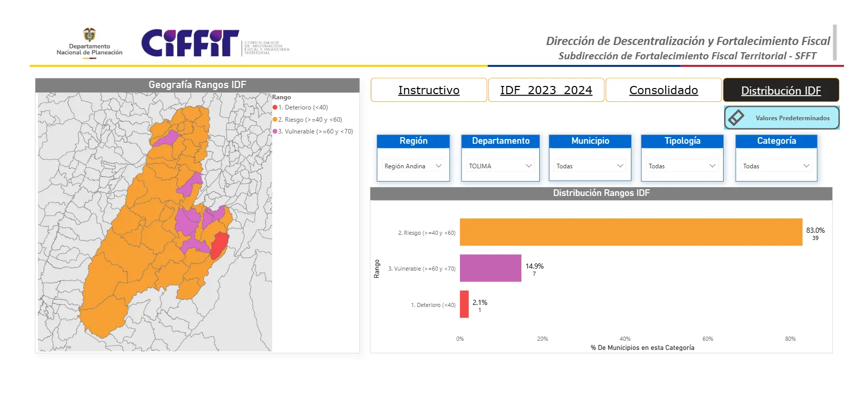Expand the Tipología filter dropdown
This screenshot has height=397, width=868.
coord(682,166)
